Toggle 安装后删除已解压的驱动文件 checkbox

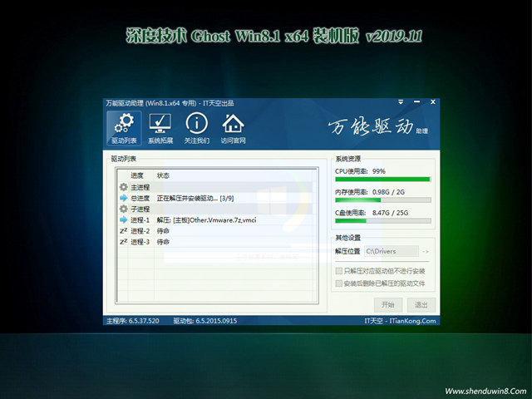[338, 283]
